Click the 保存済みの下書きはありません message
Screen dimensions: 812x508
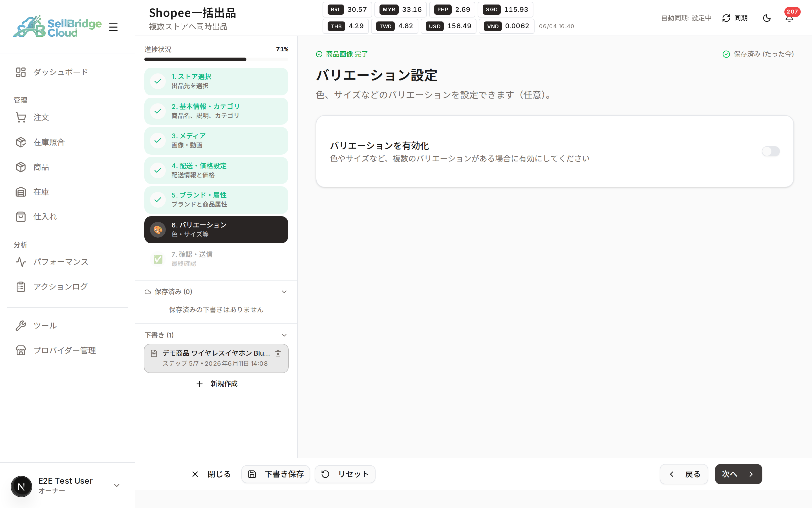click(x=216, y=309)
